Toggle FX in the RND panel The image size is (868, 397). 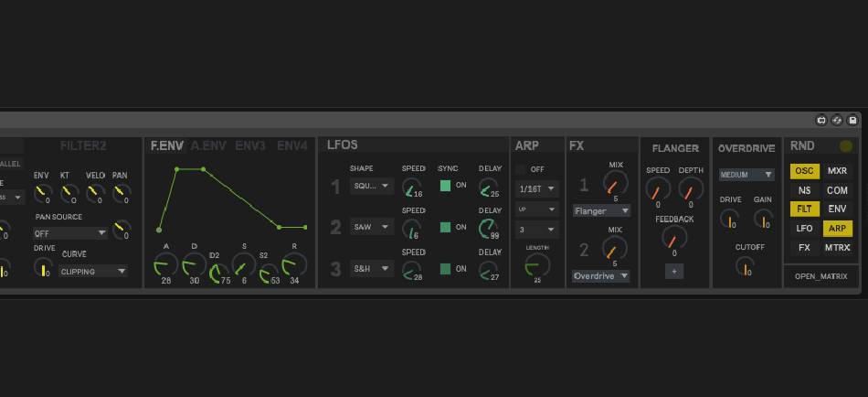804,247
